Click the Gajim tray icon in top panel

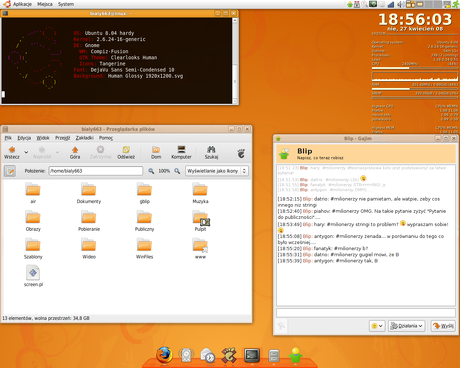click(x=350, y=4)
